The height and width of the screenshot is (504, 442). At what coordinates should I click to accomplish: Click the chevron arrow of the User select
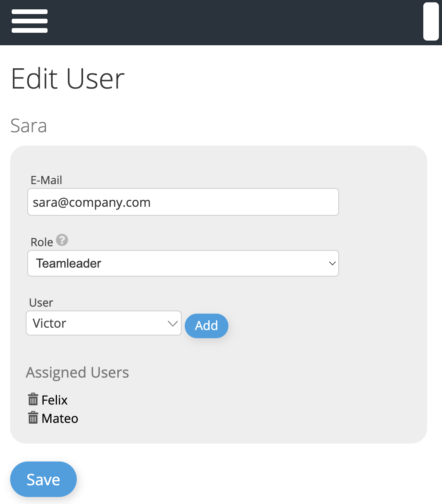(172, 323)
